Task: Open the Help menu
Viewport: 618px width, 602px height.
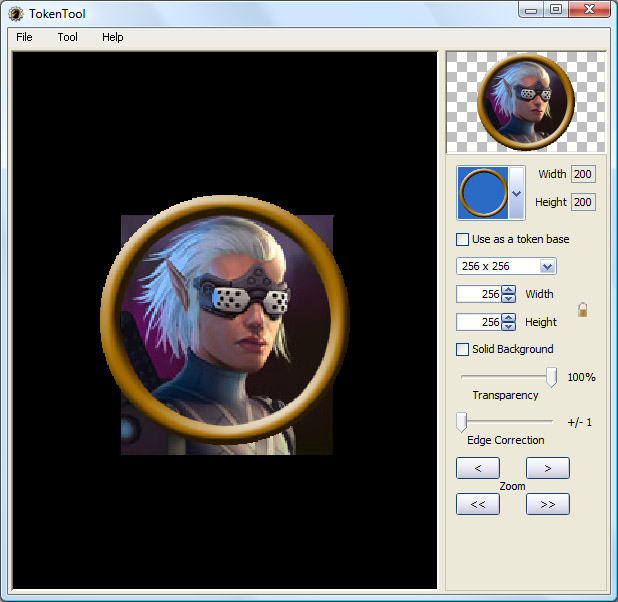Action: point(113,37)
